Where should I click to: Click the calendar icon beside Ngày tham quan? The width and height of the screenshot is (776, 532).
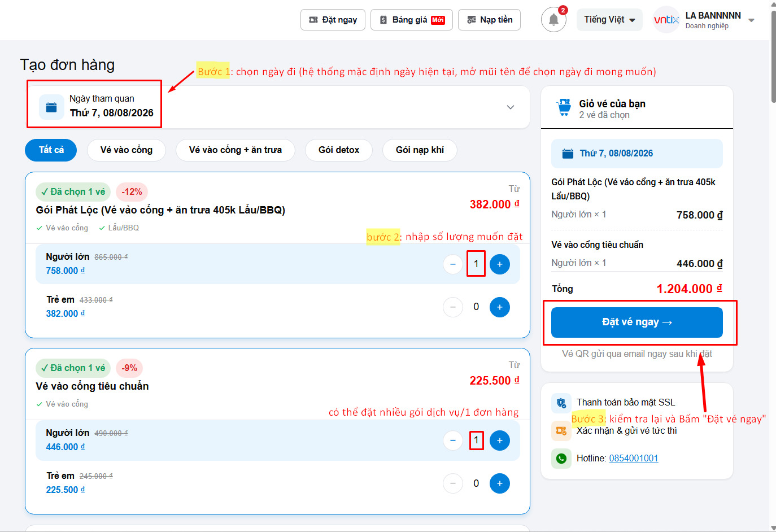point(51,107)
